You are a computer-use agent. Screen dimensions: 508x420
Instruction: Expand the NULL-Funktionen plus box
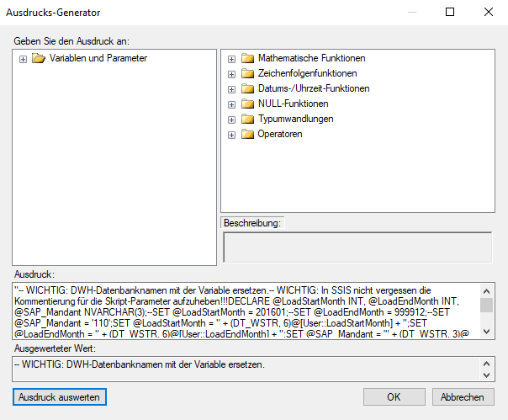tap(231, 104)
